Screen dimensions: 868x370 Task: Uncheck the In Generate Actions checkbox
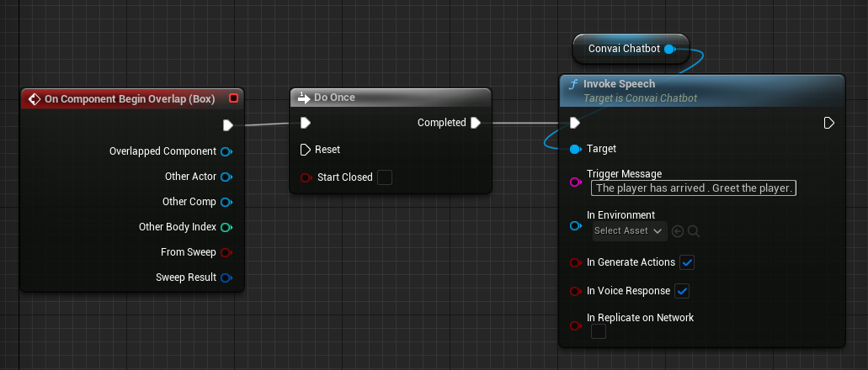pos(687,262)
